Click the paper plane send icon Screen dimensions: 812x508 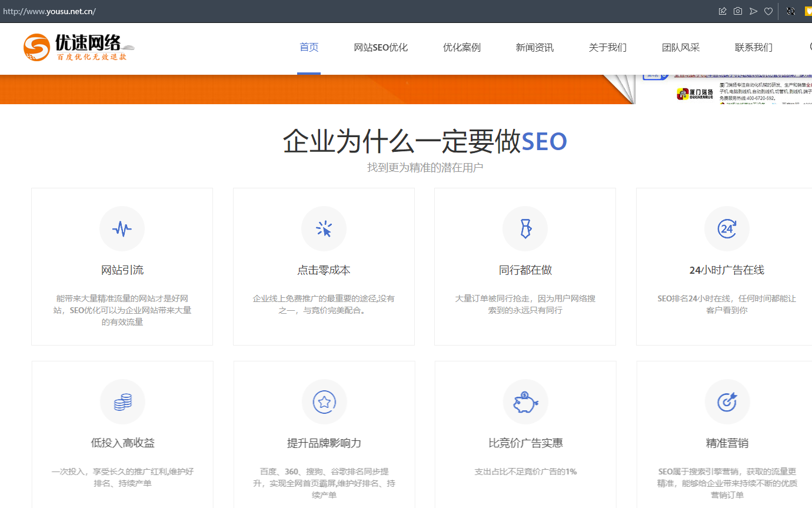click(753, 11)
